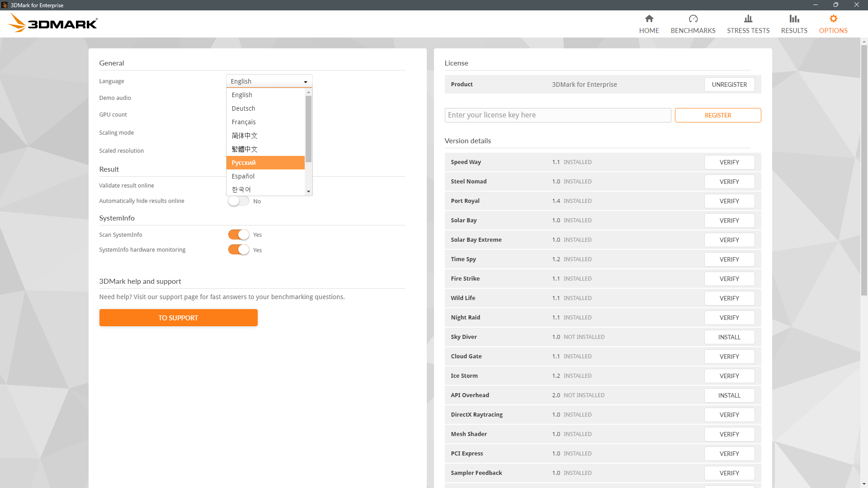Verify the PCI Express installation
This screenshot has width=868, height=488.
point(729,454)
